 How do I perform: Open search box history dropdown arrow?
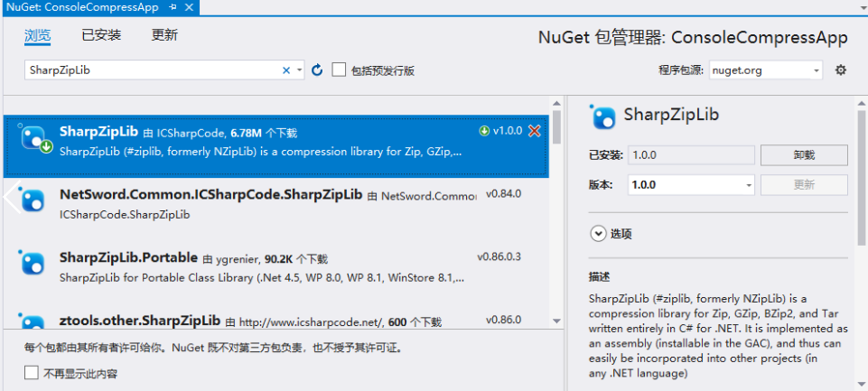coord(300,70)
